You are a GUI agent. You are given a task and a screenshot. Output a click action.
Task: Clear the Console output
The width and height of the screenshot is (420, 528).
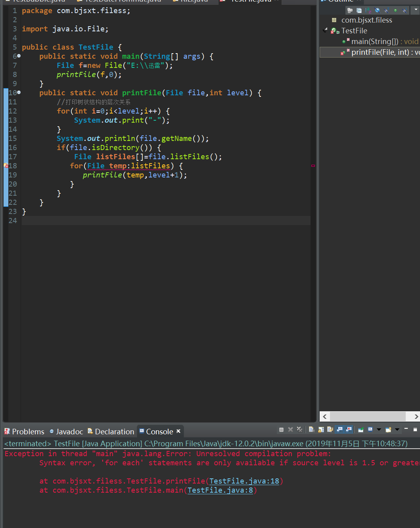[x=312, y=430]
